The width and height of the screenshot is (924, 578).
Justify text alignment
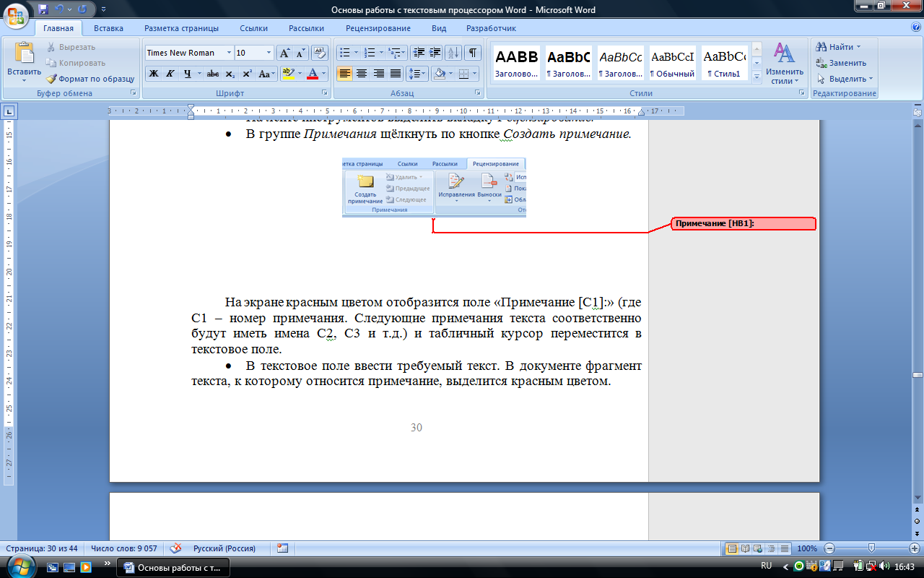(396, 74)
